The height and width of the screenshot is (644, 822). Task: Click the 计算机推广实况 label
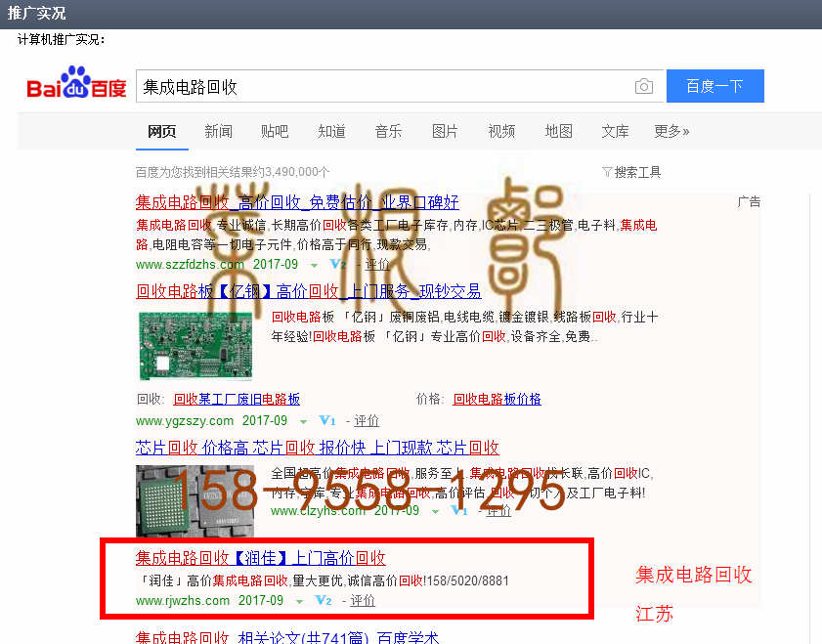pyautogui.click(x=61, y=40)
